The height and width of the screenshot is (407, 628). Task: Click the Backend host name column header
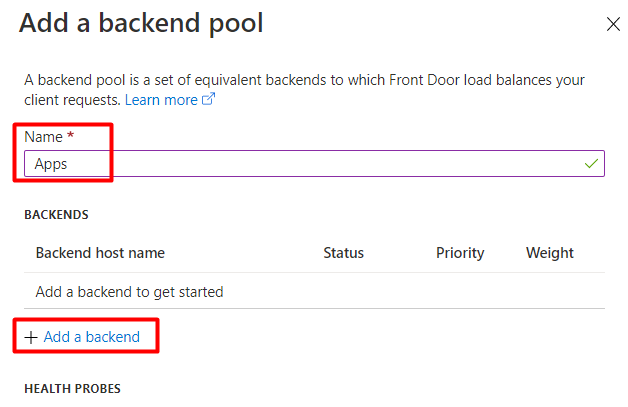100,253
